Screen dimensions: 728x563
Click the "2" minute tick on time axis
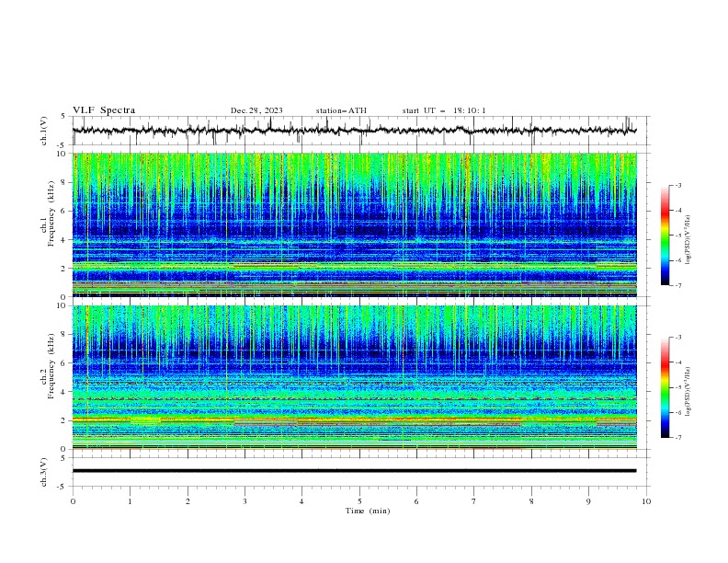pos(188,501)
